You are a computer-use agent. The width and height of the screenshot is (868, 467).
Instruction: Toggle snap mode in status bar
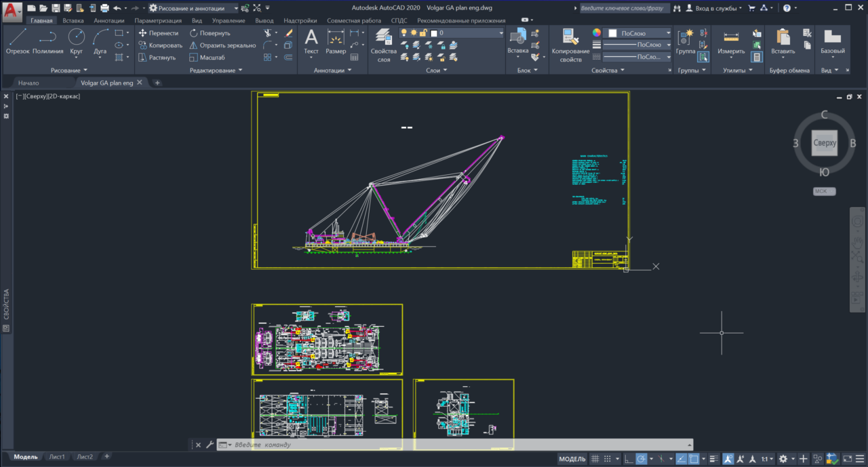point(608,459)
